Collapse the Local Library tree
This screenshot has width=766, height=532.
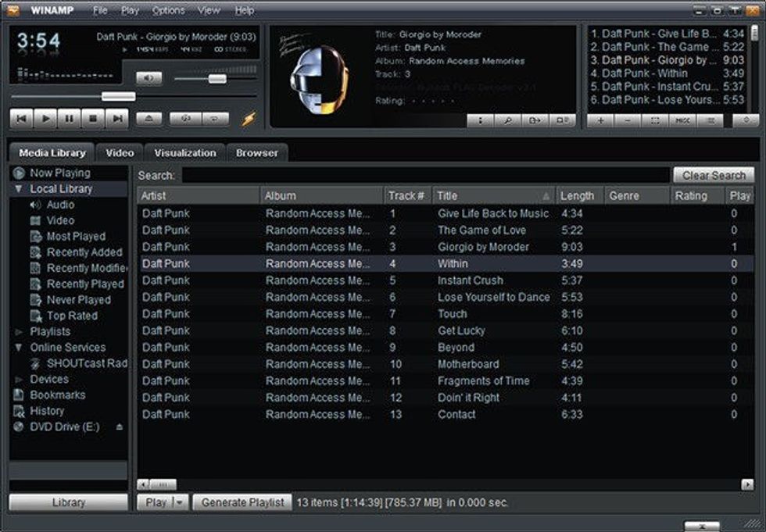(18, 188)
